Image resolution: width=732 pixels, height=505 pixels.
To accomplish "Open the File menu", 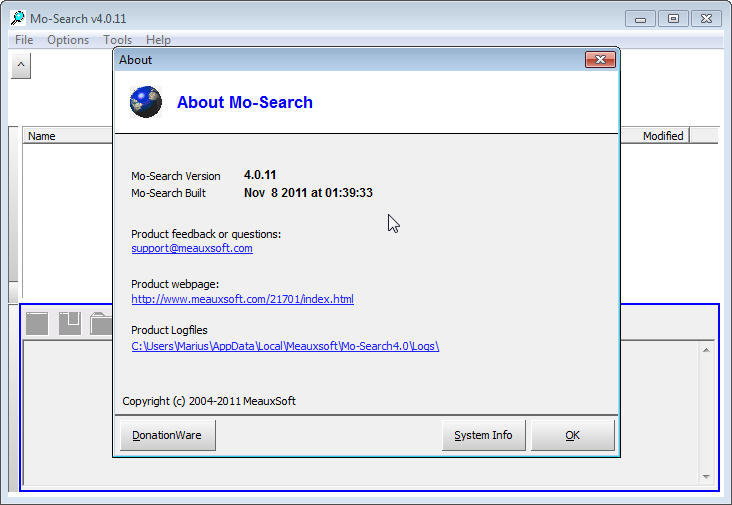I will point(24,40).
